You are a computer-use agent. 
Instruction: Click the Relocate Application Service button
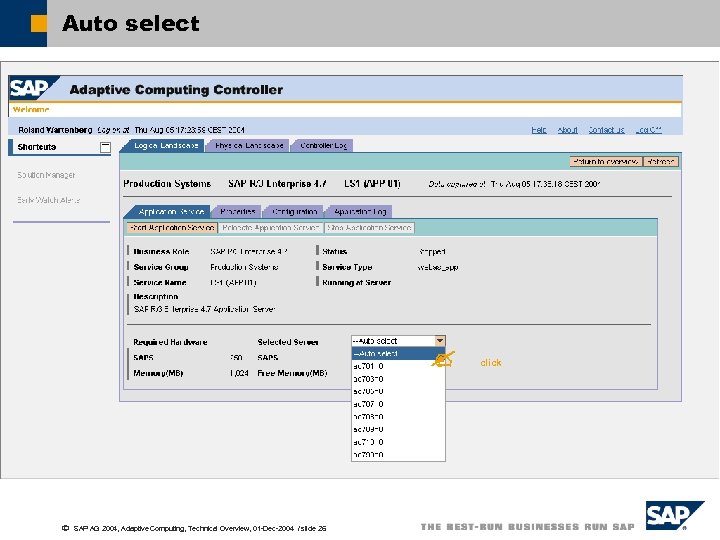click(270, 228)
